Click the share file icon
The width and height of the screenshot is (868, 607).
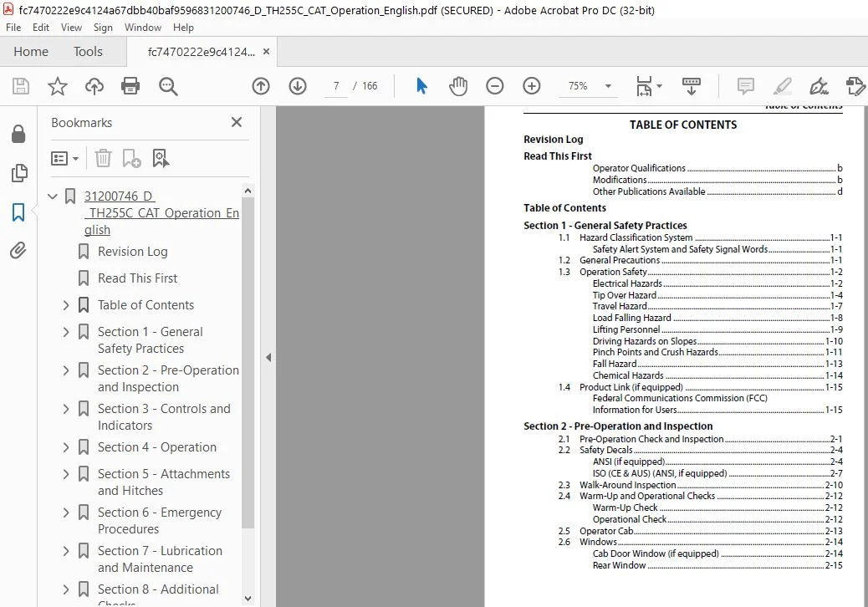[x=855, y=86]
